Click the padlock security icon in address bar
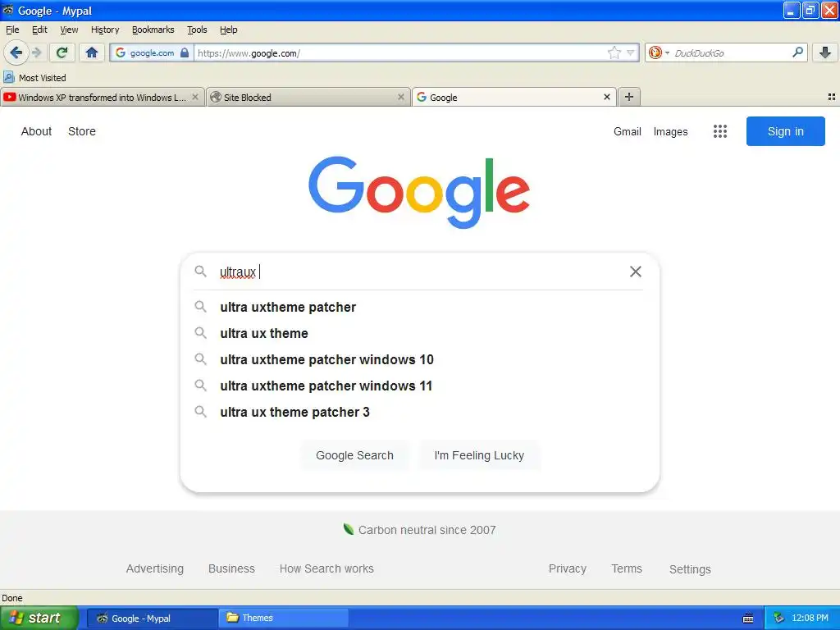 tap(185, 52)
